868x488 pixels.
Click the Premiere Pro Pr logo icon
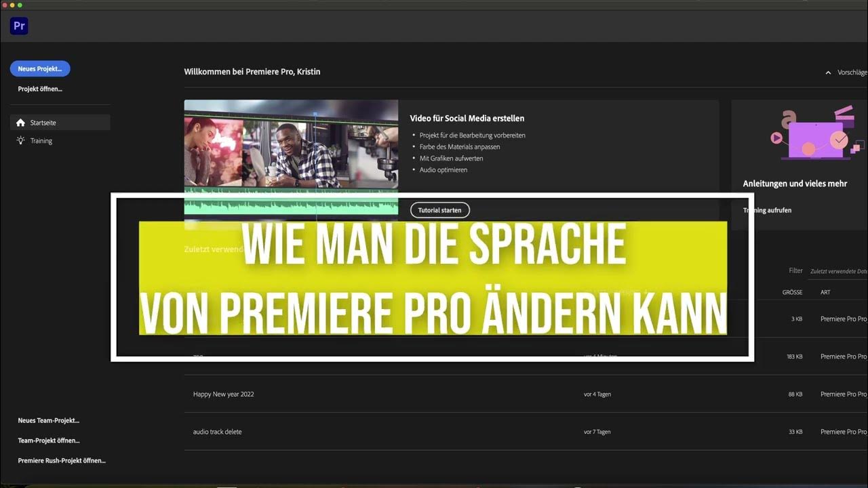[19, 26]
